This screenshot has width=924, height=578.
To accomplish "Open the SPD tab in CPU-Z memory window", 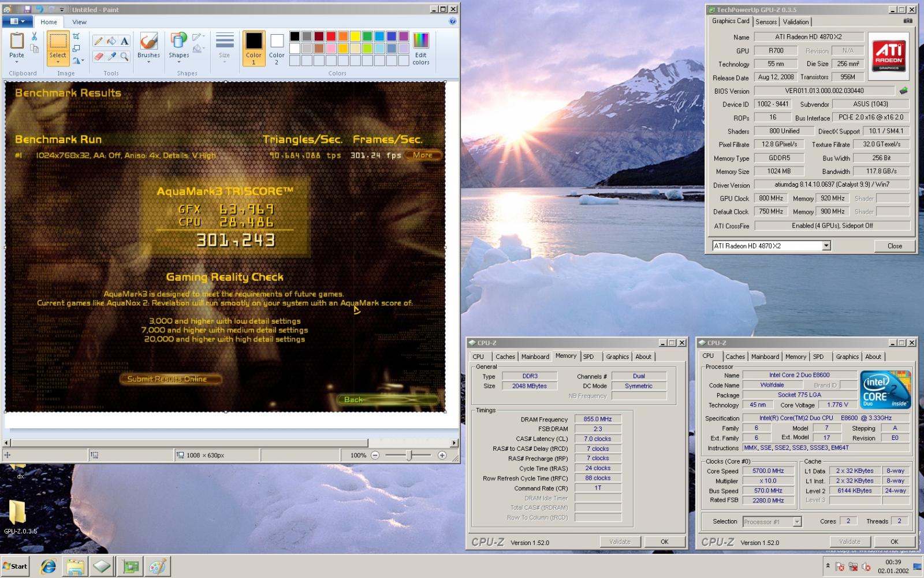I will tap(588, 357).
